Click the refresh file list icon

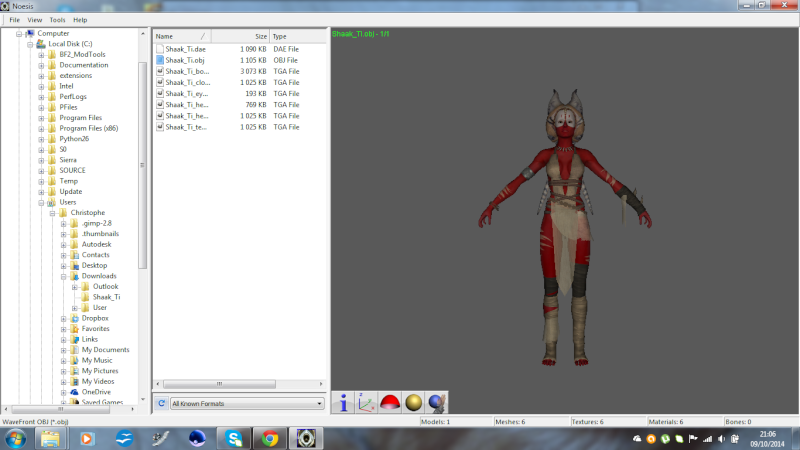pos(161,403)
